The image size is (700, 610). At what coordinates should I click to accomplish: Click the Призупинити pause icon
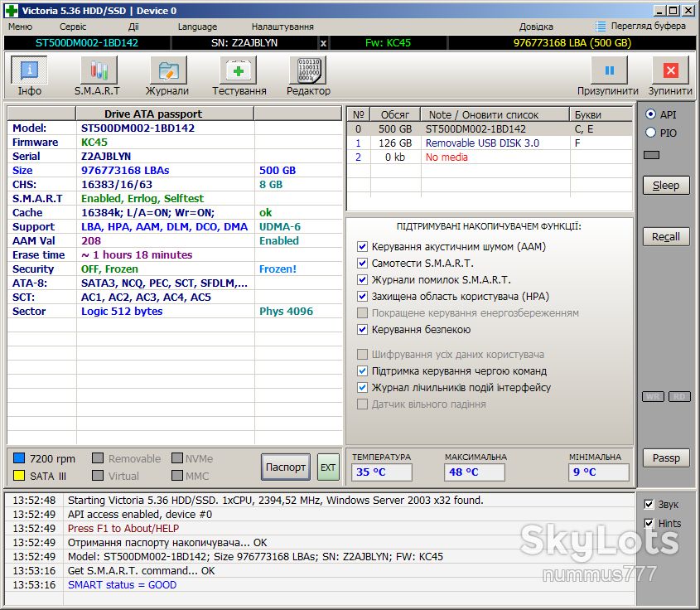click(x=609, y=70)
